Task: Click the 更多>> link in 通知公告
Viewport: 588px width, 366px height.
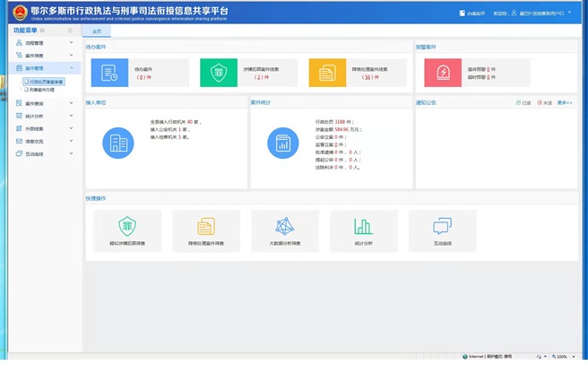Action: (x=565, y=102)
